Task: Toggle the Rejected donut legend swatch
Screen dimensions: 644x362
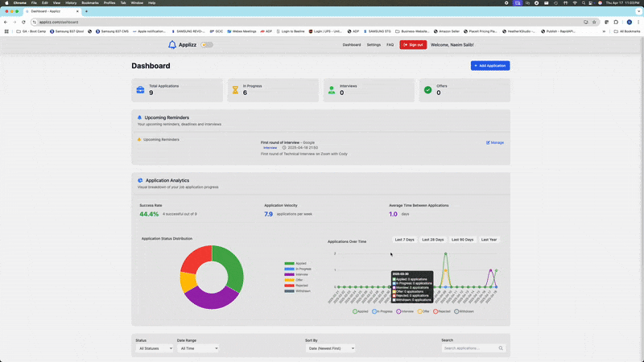Action: 289,286
